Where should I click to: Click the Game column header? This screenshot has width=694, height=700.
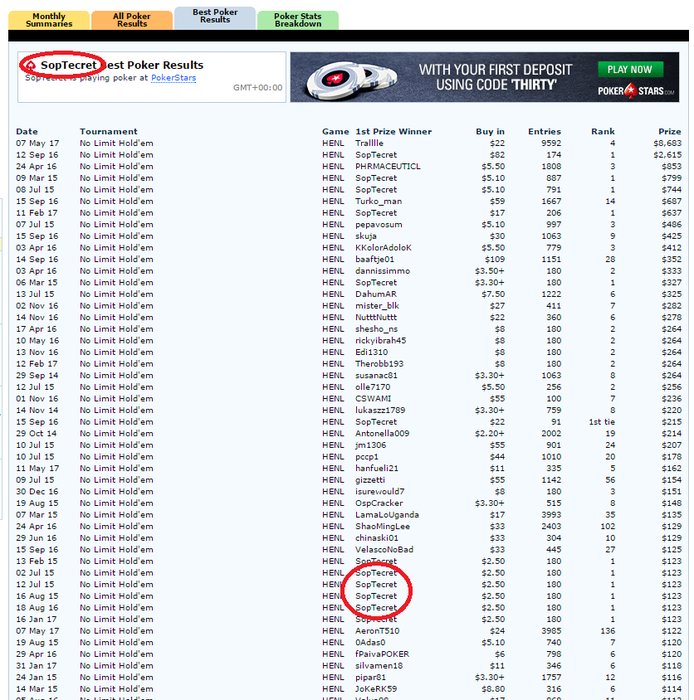pyautogui.click(x=335, y=131)
